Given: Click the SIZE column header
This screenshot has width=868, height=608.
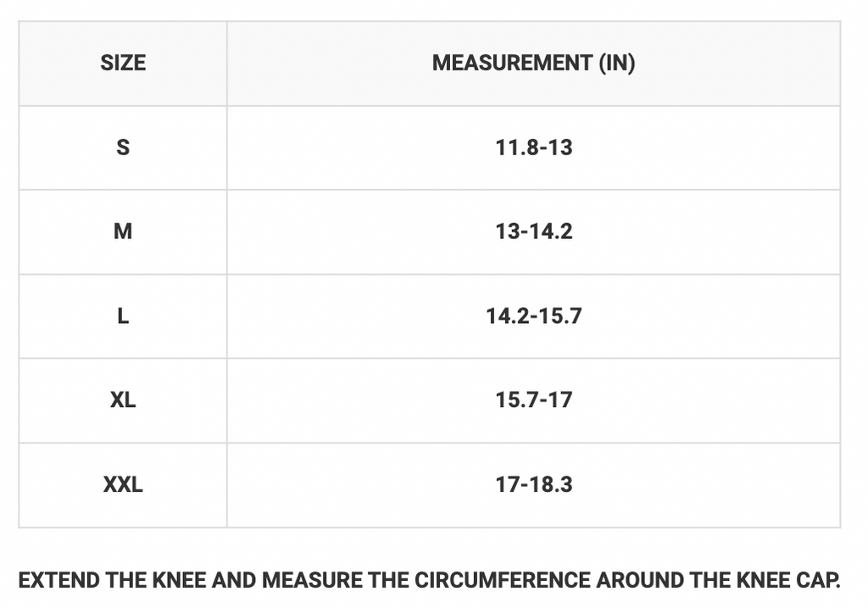Looking at the screenshot, I should (x=123, y=63).
